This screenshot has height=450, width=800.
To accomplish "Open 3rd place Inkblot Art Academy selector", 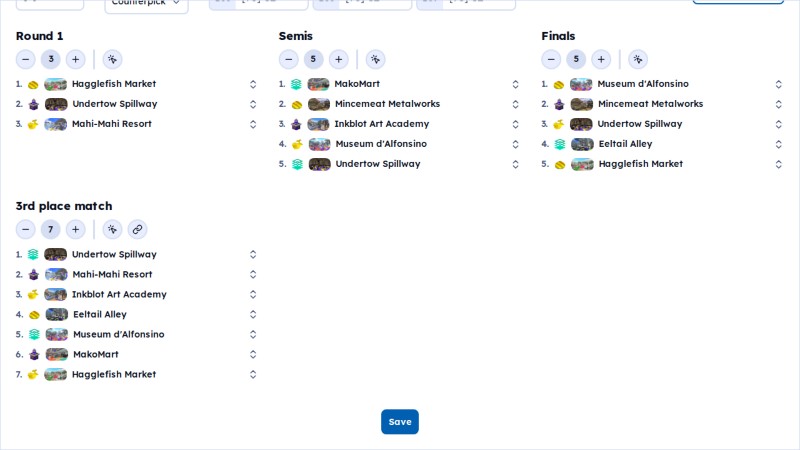I will [253, 294].
